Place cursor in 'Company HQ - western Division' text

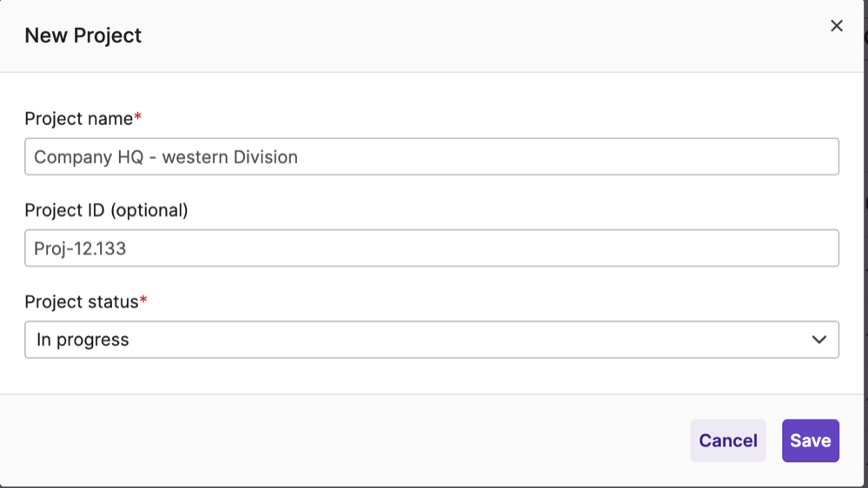pyautogui.click(x=165, y=157)
